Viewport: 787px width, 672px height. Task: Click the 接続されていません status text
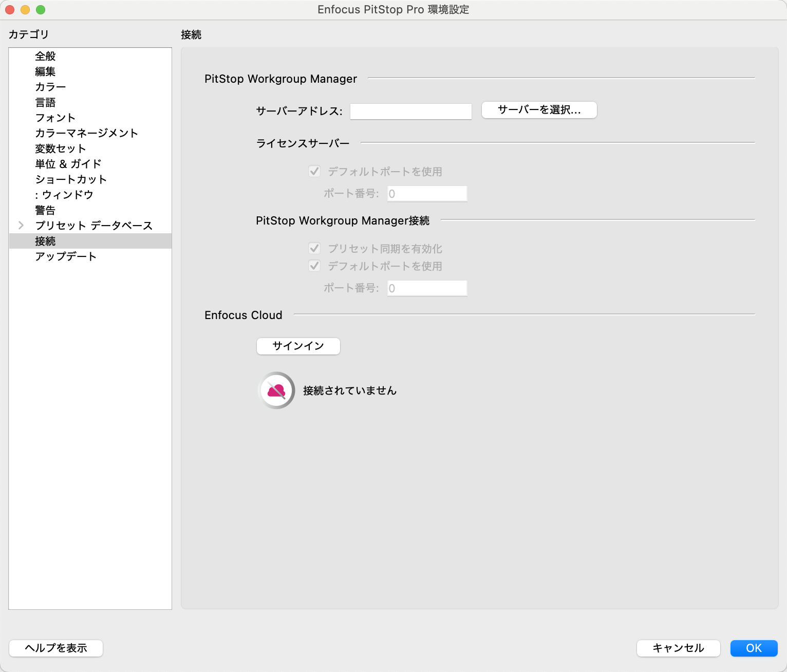[x=350, y=390]
